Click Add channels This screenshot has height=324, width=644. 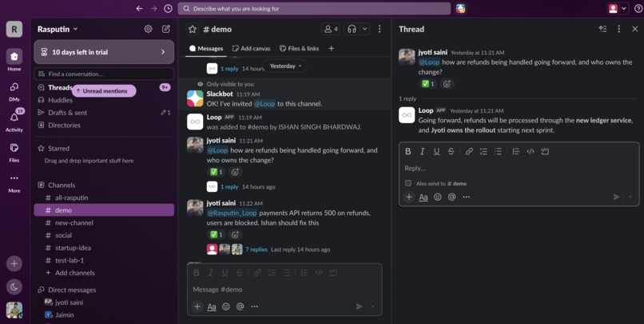[x=104, y=273]
